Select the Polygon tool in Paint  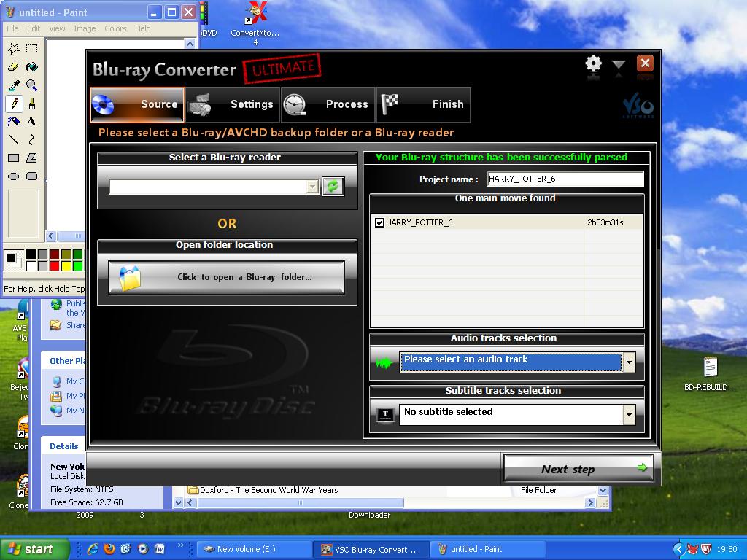31,157
